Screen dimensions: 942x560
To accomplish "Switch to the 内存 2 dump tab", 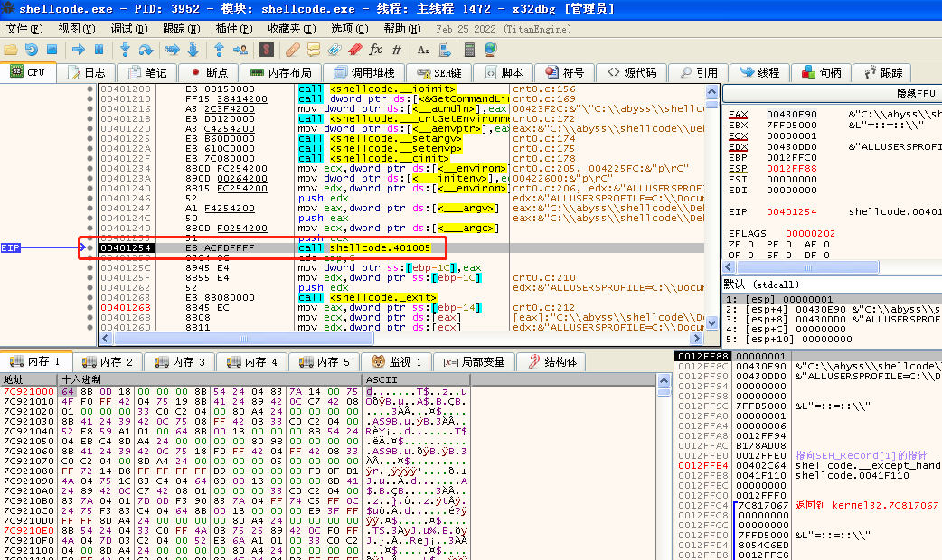I will point(108,361).
